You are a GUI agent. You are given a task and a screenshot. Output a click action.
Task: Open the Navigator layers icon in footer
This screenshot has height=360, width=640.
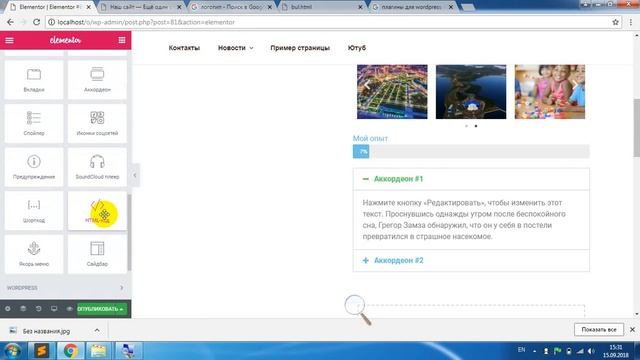tap(23, 309)
